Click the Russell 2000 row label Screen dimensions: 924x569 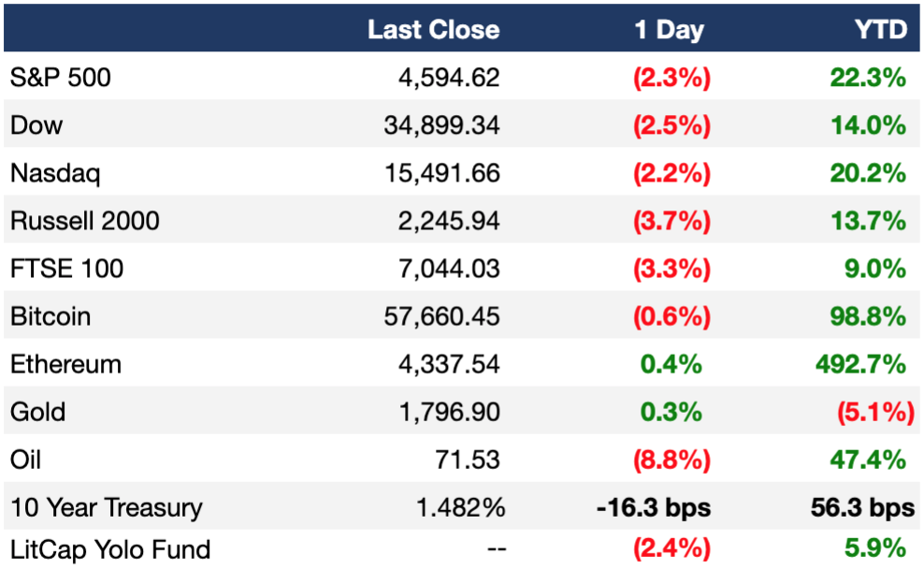(85, 221)
